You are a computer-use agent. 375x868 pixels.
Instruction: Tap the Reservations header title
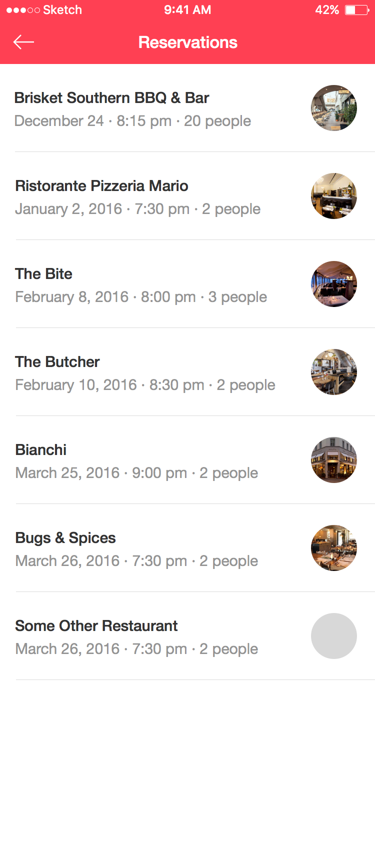[x=188, y=42]
